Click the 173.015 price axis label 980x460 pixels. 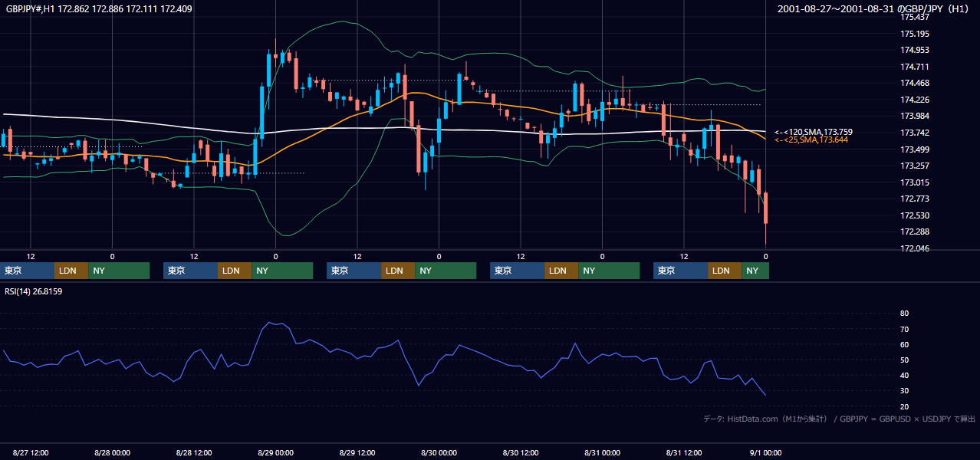point(915,182)
